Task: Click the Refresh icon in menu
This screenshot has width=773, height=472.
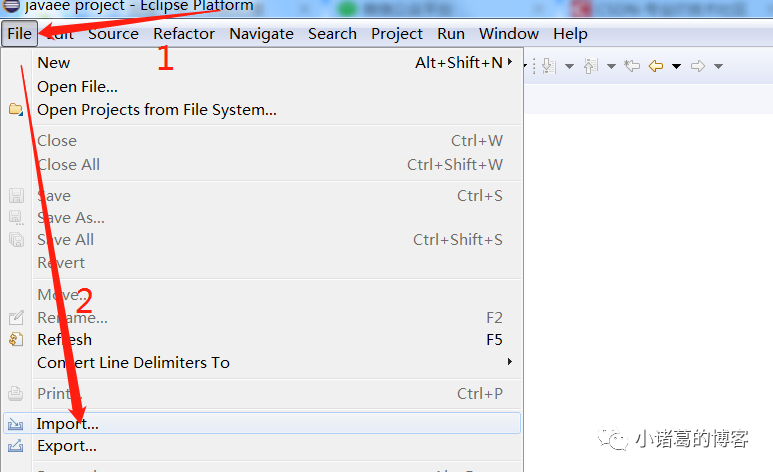Action: 16,339
